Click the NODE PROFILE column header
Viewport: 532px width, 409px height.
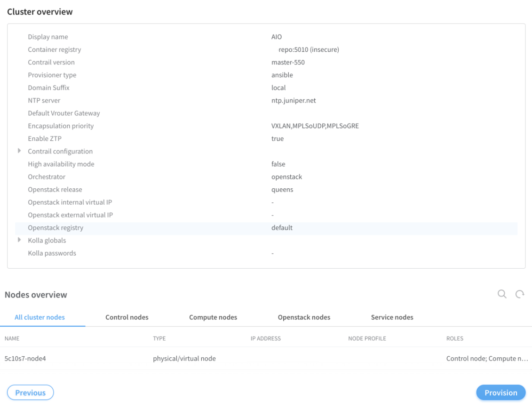coord(367,338)
